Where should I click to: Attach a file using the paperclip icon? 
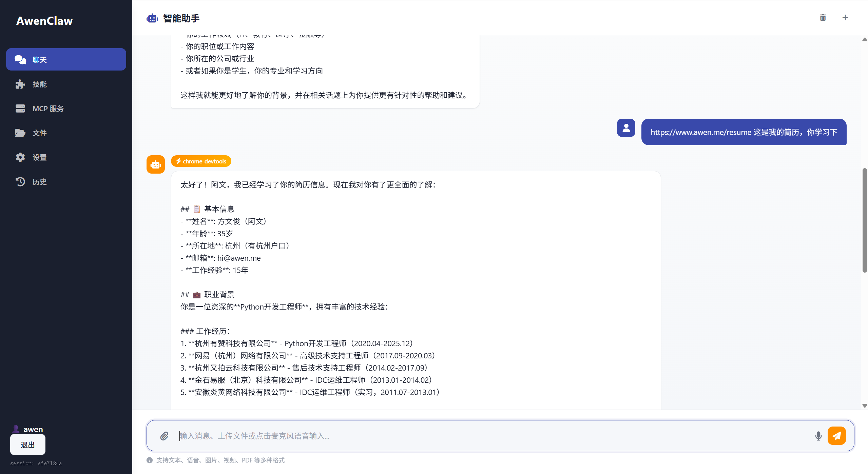pos(165,435)
